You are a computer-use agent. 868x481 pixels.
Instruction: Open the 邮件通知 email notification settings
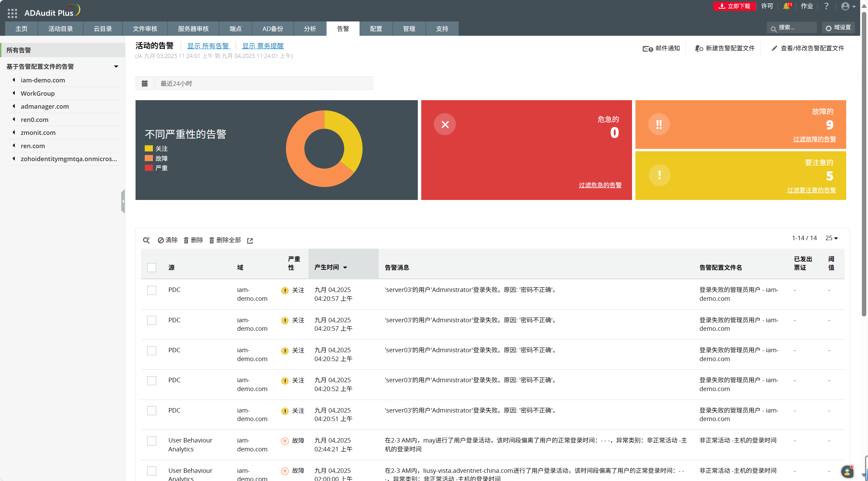point(661,48)
